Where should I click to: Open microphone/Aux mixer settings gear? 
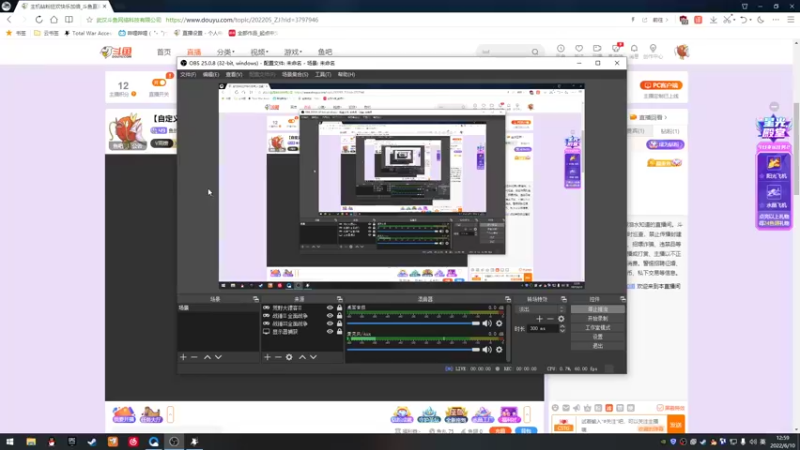pyautogui.click(x=499, y=349)
